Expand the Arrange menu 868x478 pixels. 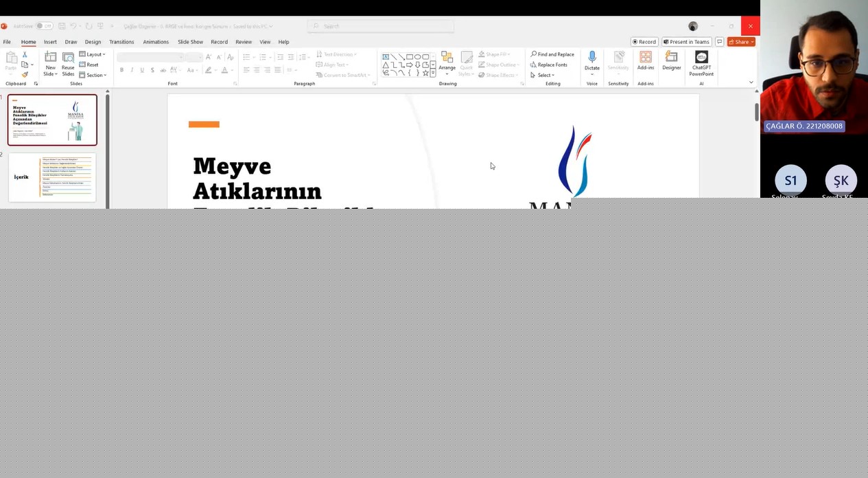coord(447,62)
